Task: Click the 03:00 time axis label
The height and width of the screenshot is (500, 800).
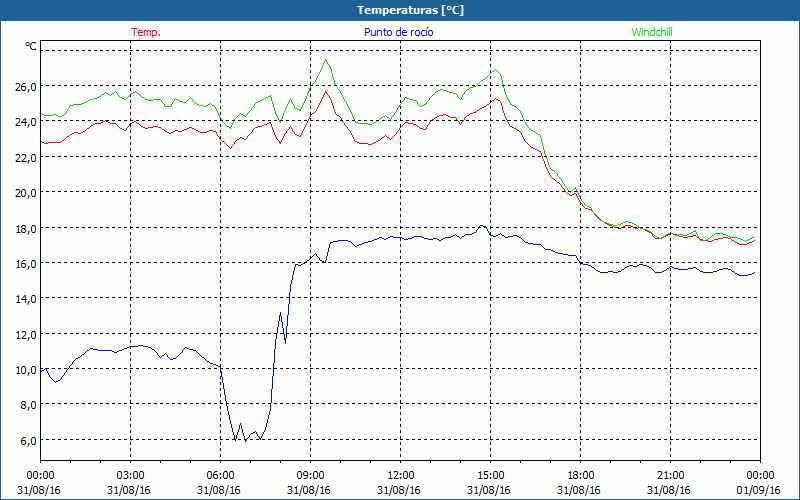Action: pos(130,476)
